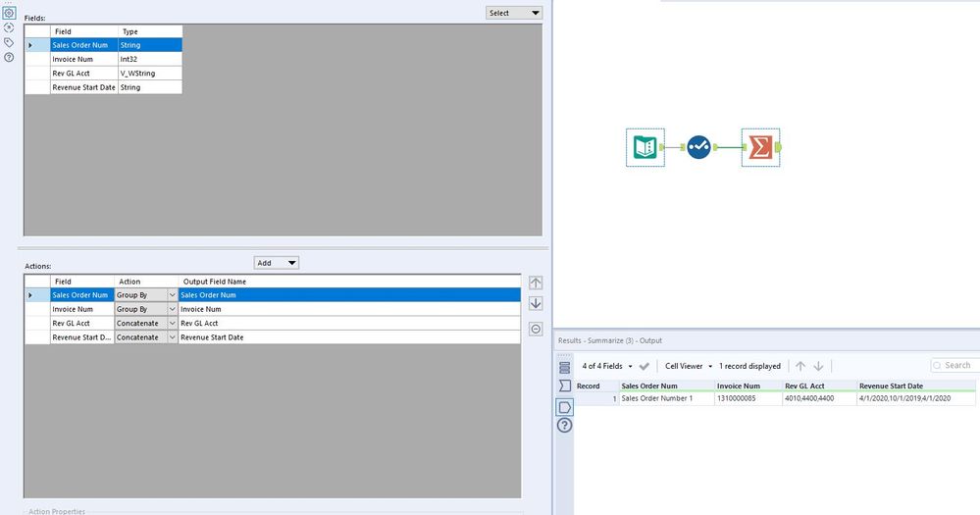Viewport: 980px width, 515px height.
Task: Open the 4 of 4 Fields dropdown
Action: coord(607,366)
